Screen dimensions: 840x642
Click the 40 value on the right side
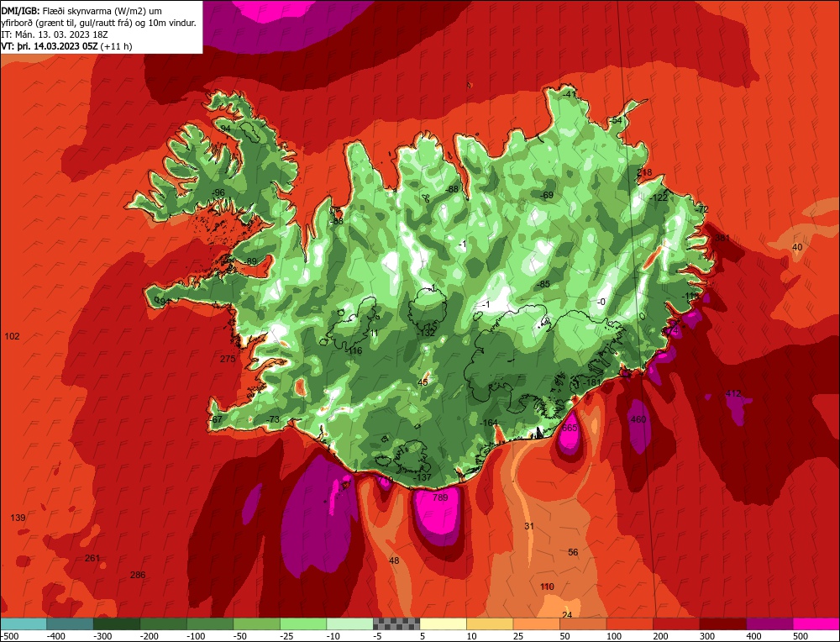[x=797, y=246]
